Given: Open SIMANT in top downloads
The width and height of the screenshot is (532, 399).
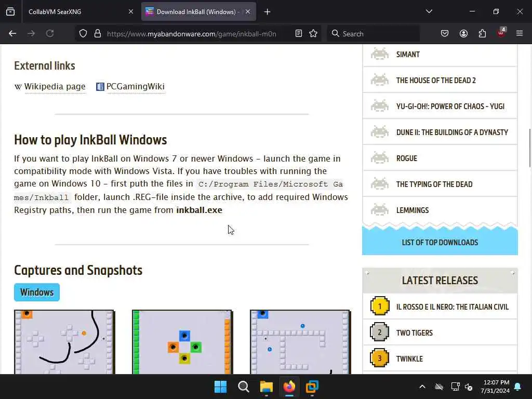Looking at the screenshot, I should click(x=408, y=54).
